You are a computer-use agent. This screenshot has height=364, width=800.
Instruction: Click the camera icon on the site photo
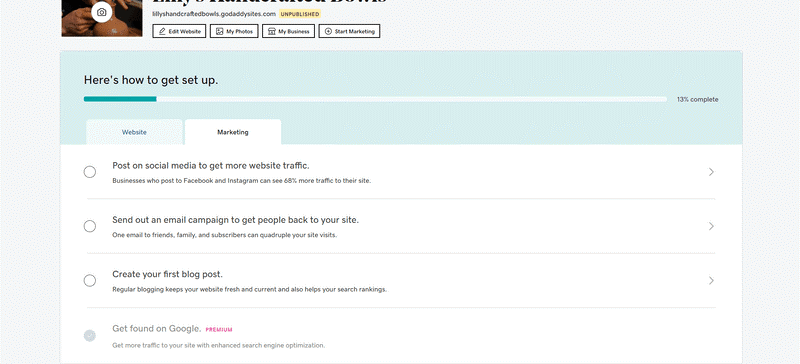pos(102,12)
